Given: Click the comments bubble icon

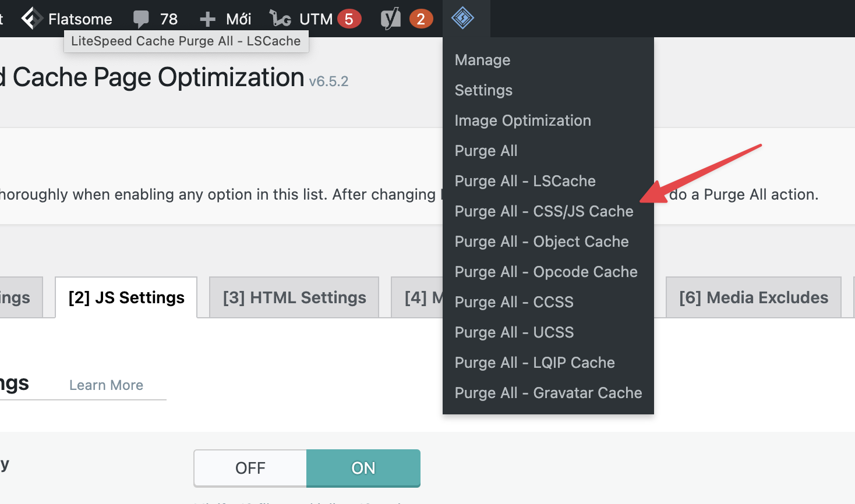Looking at the screenshot, I should point(141,19).
